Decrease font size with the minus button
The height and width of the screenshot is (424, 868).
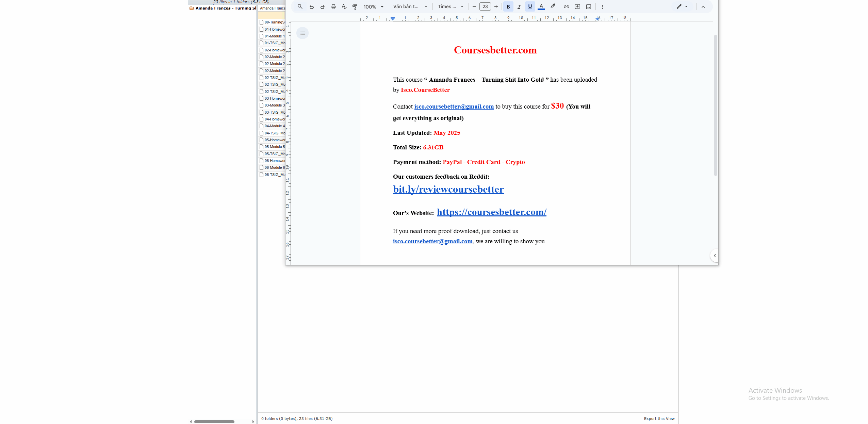474,7
